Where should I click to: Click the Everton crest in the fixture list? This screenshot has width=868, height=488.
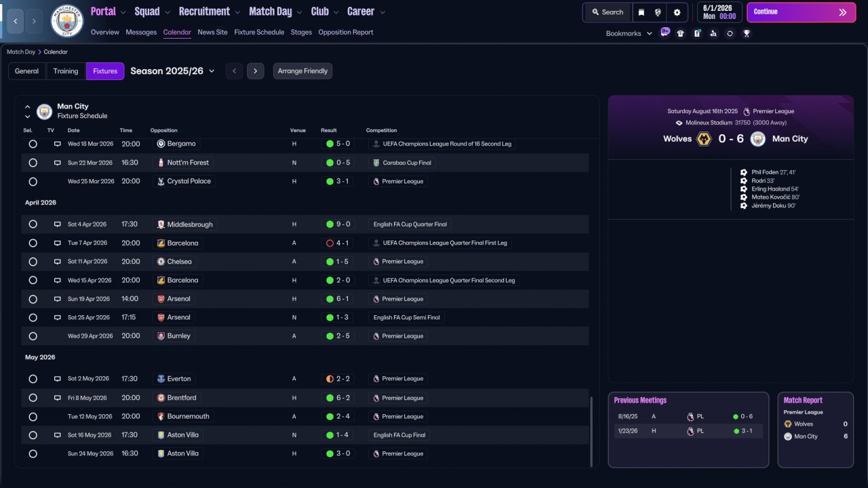coord(161,379)
